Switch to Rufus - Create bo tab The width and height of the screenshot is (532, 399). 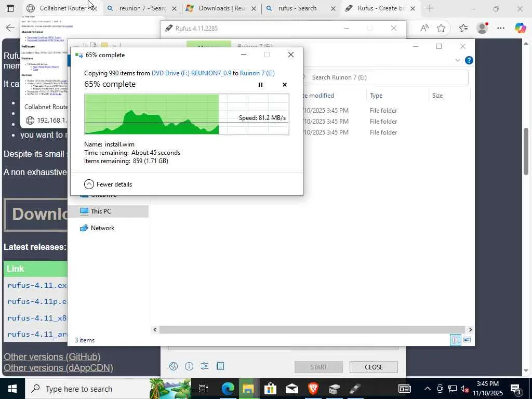[381, 8]
